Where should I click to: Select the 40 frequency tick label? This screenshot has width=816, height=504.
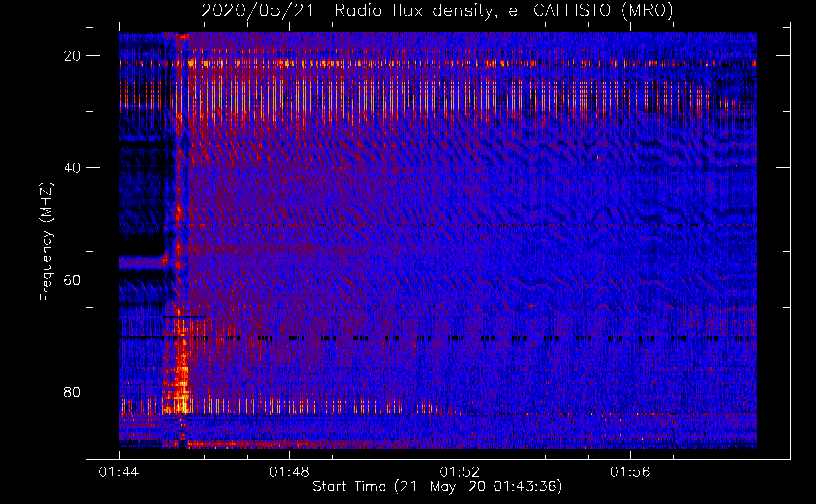tap(73, 168)
